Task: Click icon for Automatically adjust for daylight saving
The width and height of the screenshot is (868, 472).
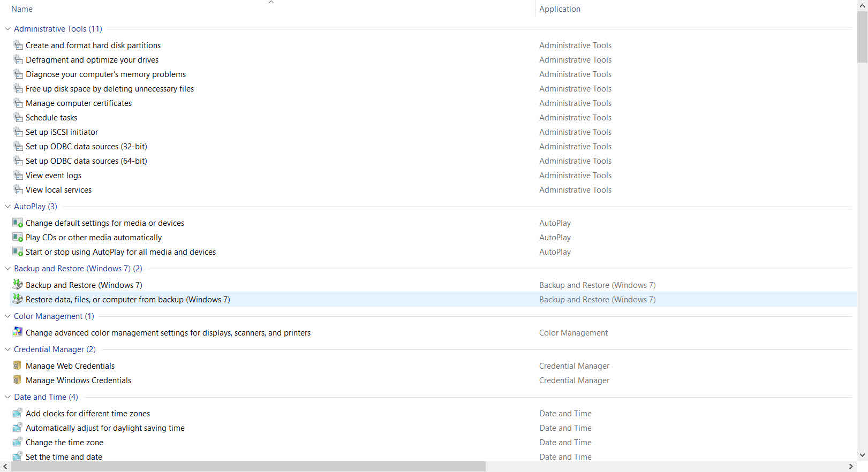Action: [x=18, y=428]
